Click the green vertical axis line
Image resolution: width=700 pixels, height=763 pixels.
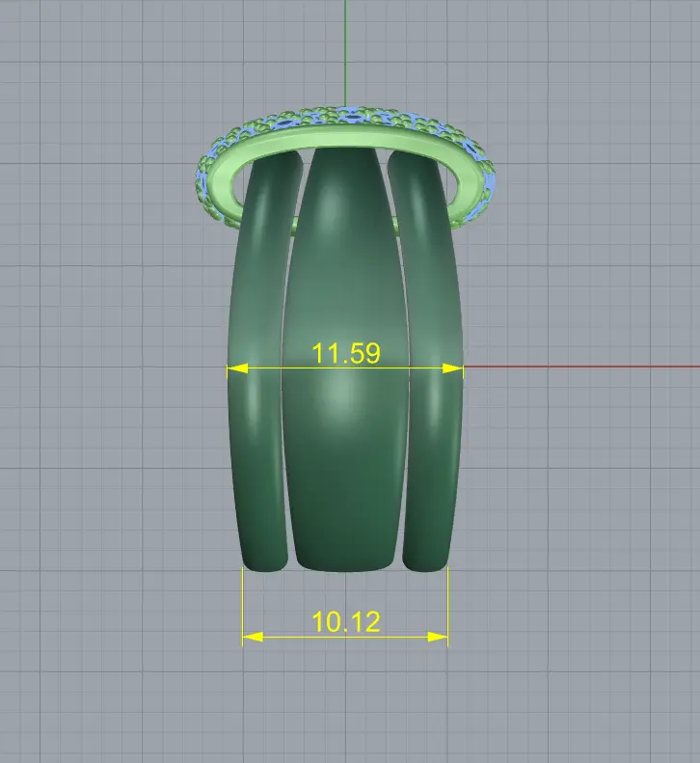pyautogui.click(x=345, y=48)
